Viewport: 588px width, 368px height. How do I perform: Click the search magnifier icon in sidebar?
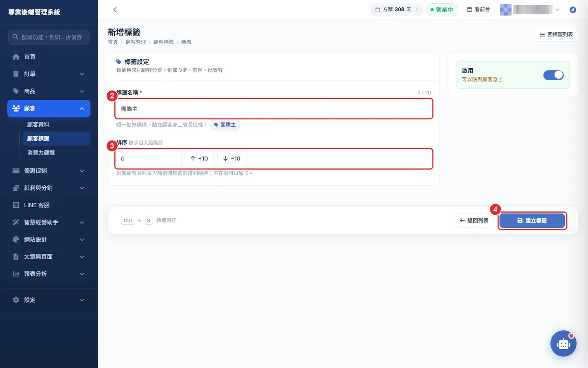(15, 37)
